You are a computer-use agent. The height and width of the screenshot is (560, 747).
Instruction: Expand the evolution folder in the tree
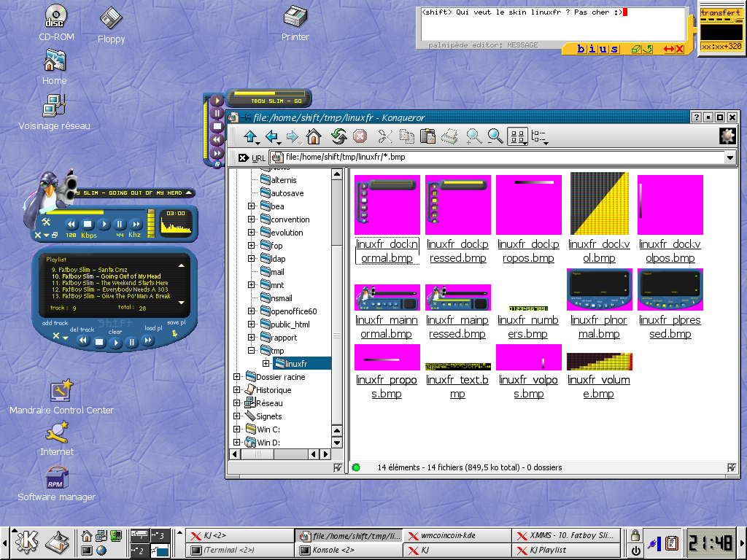click(x=252, y=233)
